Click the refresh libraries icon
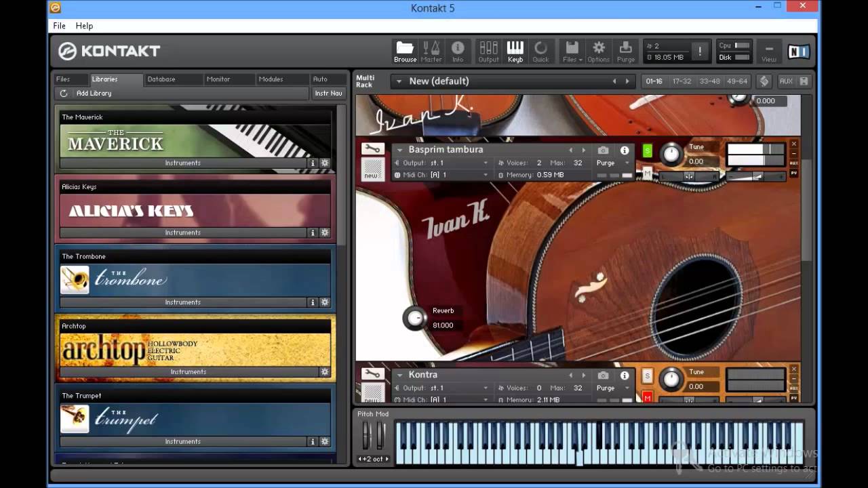Image resolution: width=868 pixels, height=488 pixels. pyautogui.click(x=64, y=94)
